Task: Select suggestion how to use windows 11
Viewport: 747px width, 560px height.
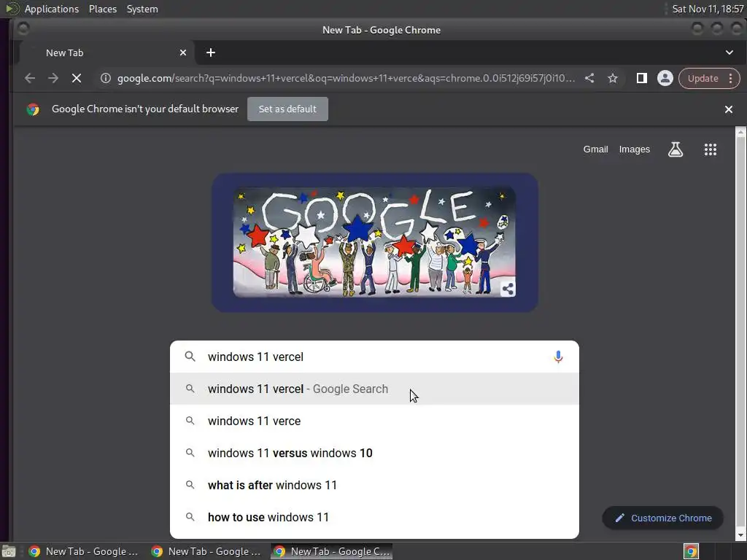Action: [x=374, y=517]
